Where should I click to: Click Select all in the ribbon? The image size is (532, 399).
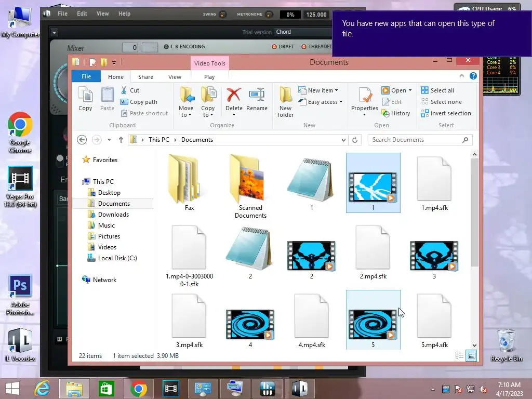pos(437,90)
